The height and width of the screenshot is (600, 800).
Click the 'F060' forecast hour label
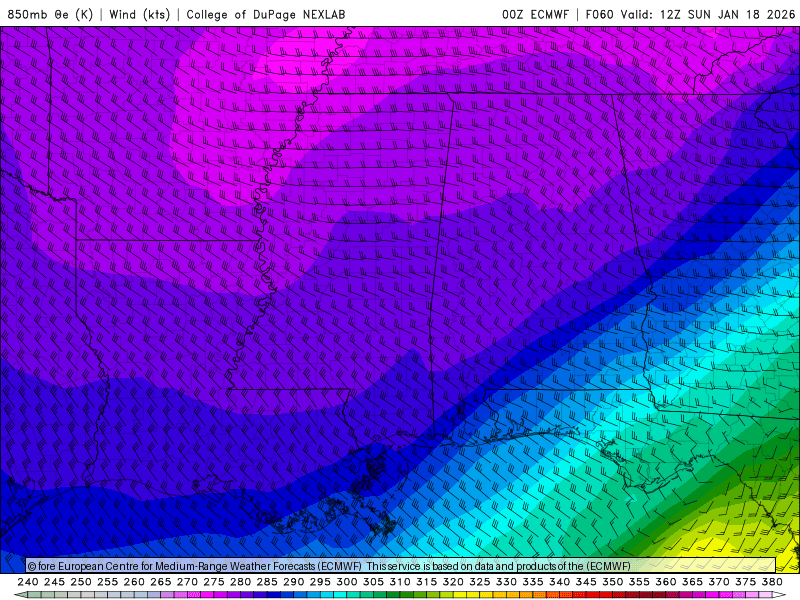tap(600, 14)
